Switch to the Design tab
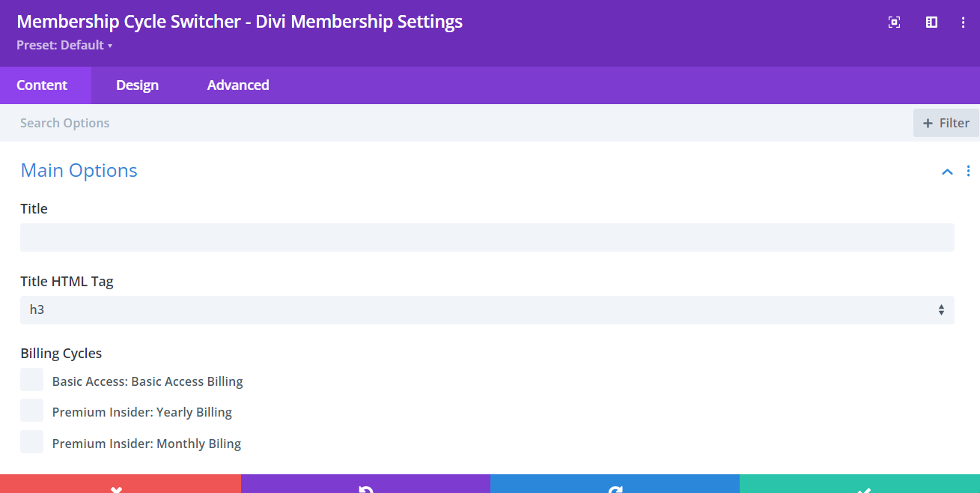 137,85
